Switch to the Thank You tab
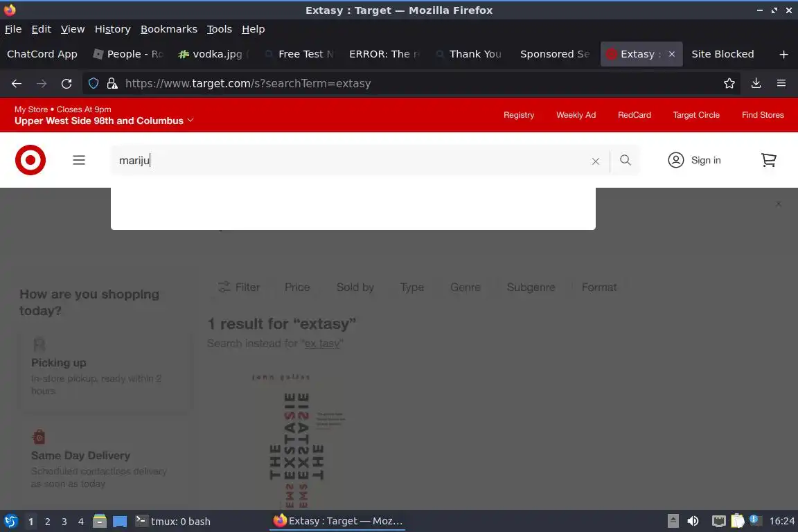Screen dimensions: 798x532 [x=470, y=54]
